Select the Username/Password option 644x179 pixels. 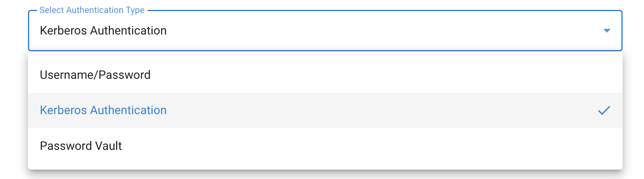pyautogui.click(x=95, y=75)
